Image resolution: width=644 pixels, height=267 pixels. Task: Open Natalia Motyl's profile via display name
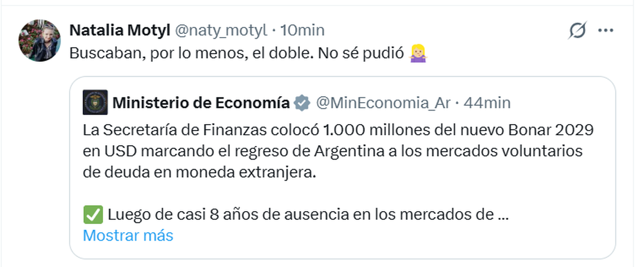[x=119, y=30]
